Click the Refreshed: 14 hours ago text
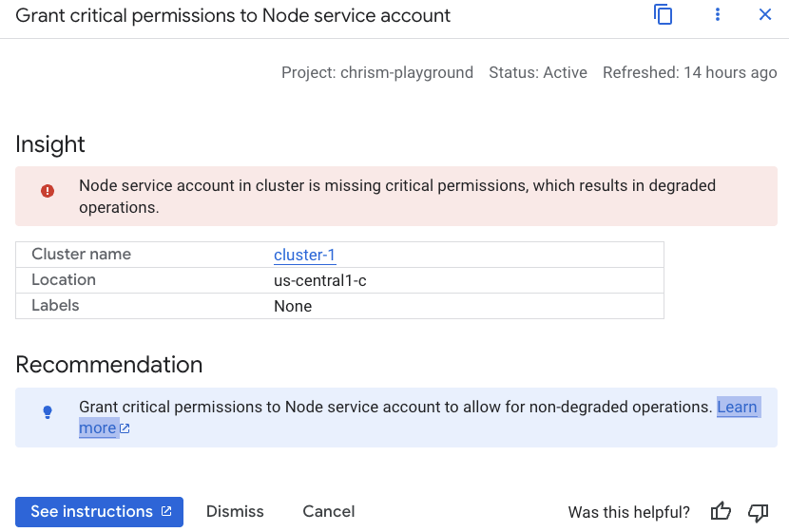789x532 pixels. click(689, 72)
